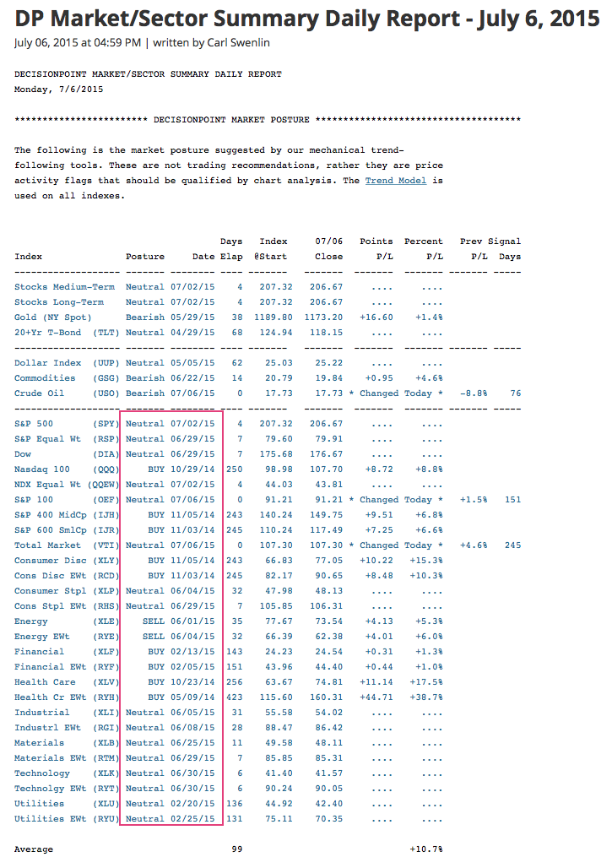This screenshot has height=868, width=612.
Task: Click the Gold (NY Spot) index name
Action: pyautogui.click(x=53, y=317)
